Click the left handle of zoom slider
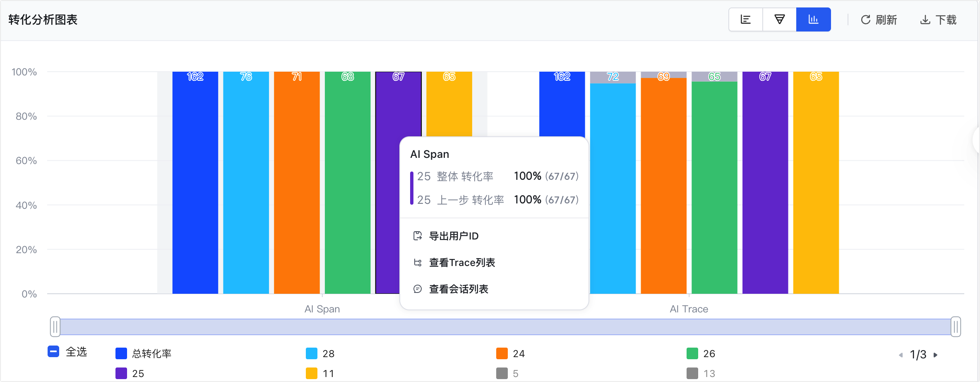 point(55,327)
